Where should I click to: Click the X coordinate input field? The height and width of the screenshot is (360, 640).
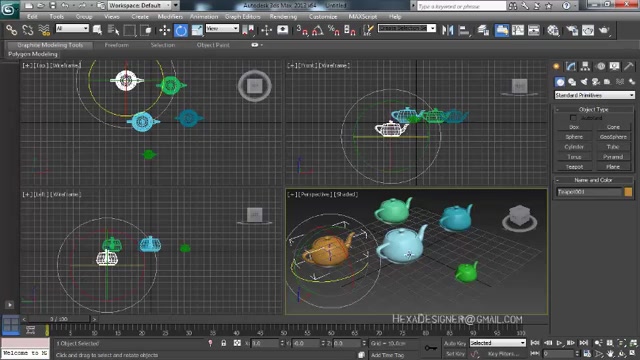point(265,343)
